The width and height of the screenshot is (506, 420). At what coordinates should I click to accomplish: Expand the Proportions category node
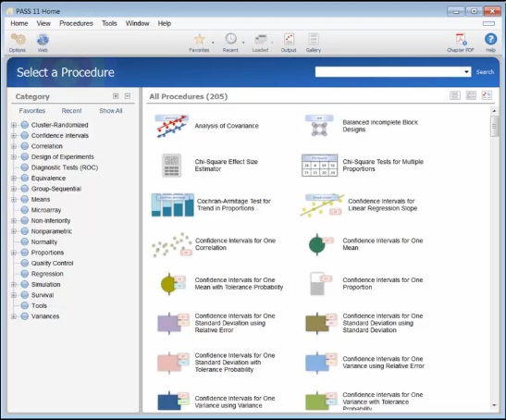point(14,253)
